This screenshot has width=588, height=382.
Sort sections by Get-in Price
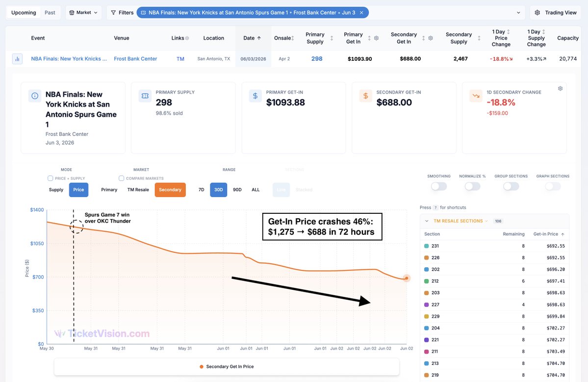click(549, 234)
